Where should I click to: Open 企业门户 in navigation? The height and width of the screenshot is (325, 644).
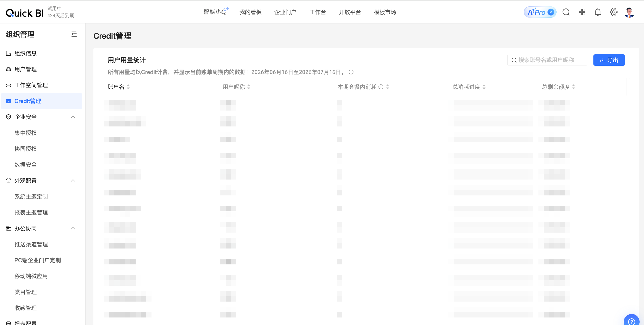tap(285, 12)
